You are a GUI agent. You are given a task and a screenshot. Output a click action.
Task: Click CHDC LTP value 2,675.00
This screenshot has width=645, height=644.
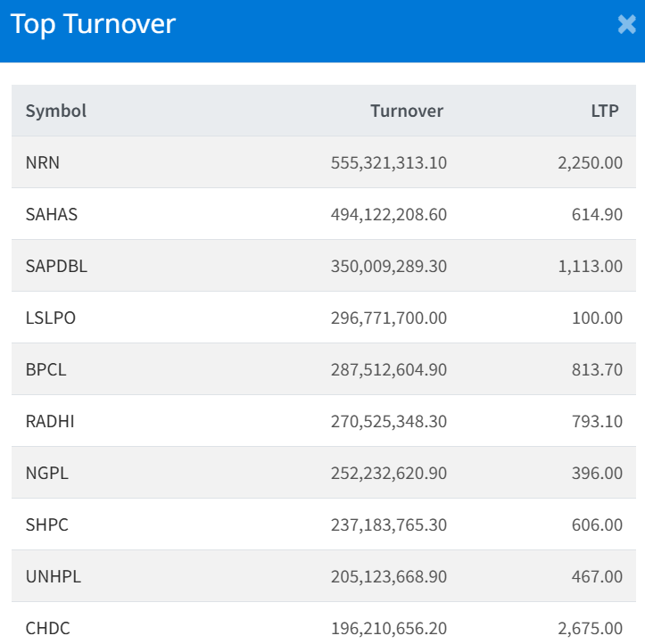590,628
